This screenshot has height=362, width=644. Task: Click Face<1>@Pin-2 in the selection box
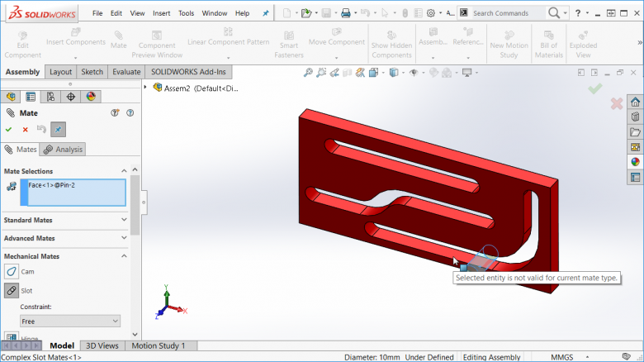tap(52, 185)
